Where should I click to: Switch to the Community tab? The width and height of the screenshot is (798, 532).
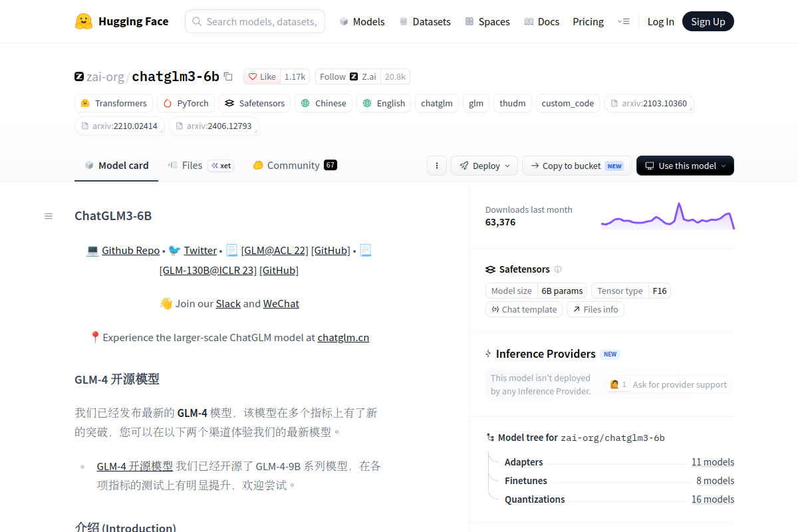tap(295, 166)
